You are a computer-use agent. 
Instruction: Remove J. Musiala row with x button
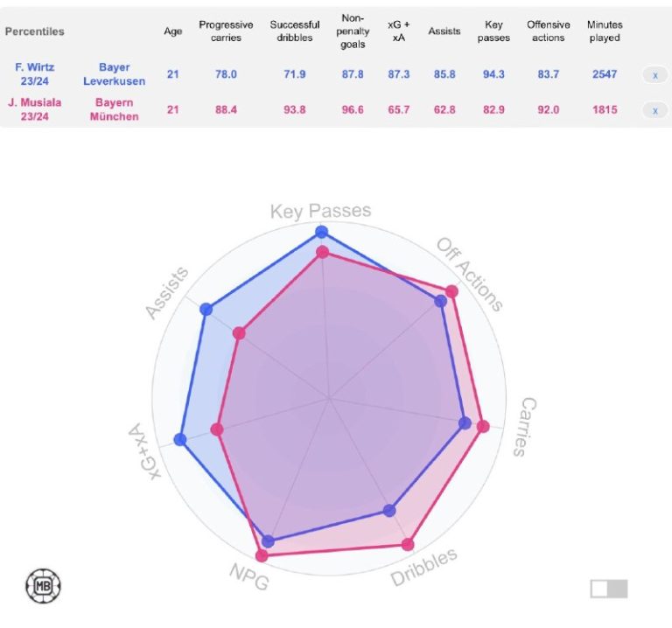[654, 110]
